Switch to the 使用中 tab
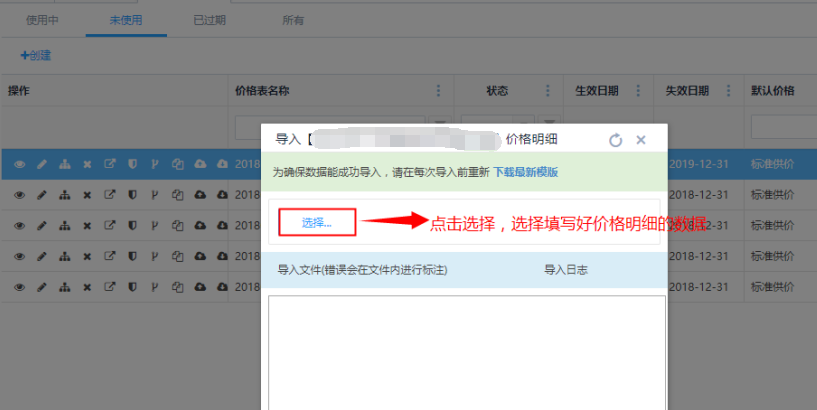 pyautogui.click(x=43, y=20)
